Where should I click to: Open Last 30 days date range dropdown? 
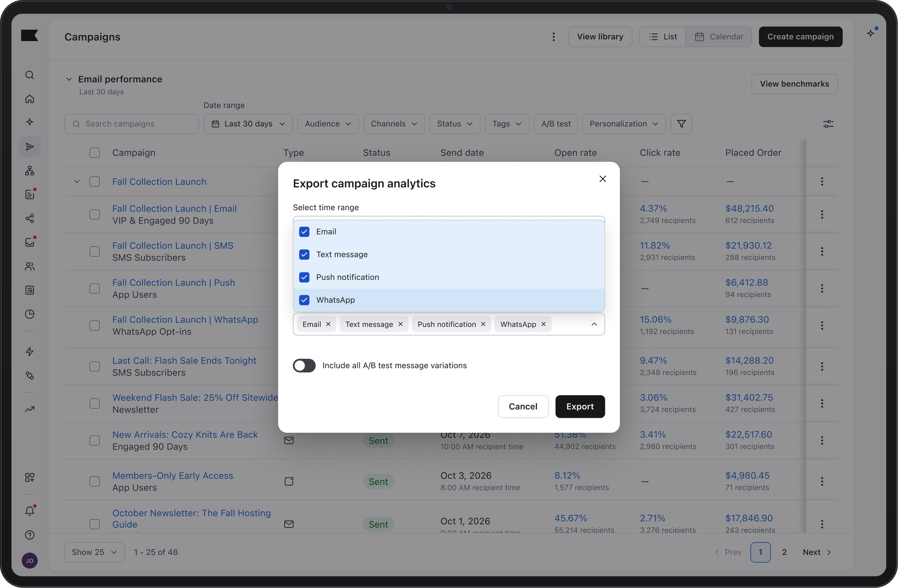(248, 124)
